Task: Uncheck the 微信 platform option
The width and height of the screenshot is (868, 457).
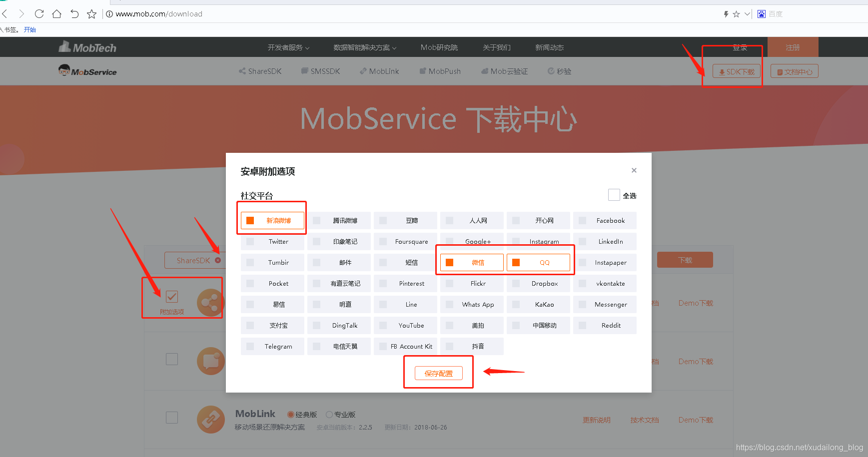Action: click(472, 262)
